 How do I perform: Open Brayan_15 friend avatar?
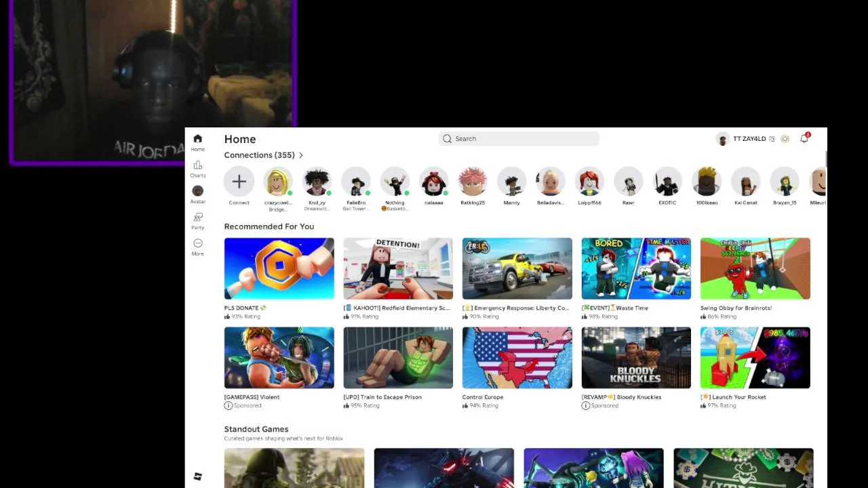(x=785, y=182)
